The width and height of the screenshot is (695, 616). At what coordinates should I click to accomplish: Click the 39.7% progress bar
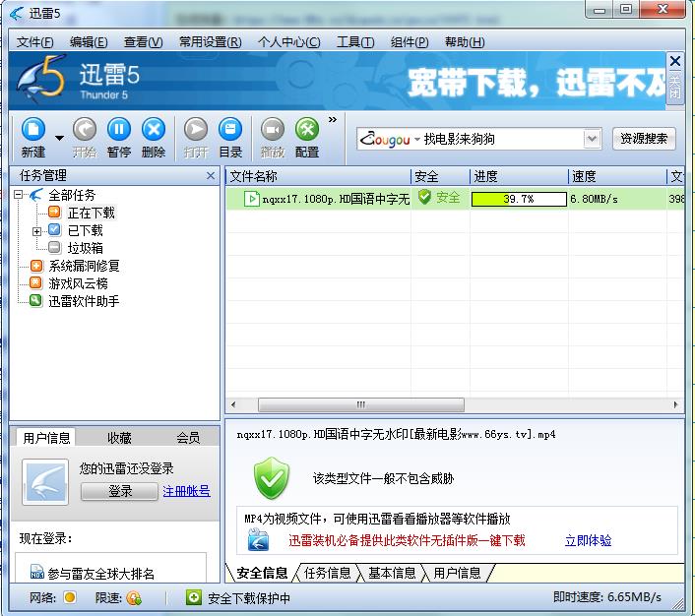point(519,199)
